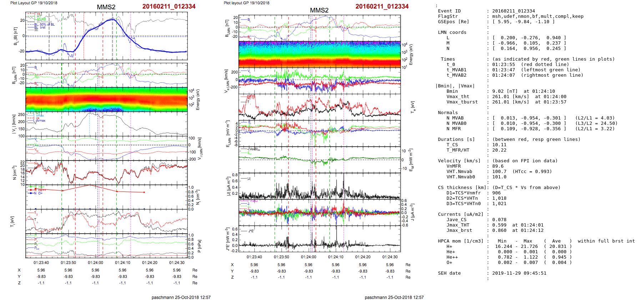
Task: Click the ion velocity |V_i| panel
Action: pyautogui.click(x=106, y=124)
